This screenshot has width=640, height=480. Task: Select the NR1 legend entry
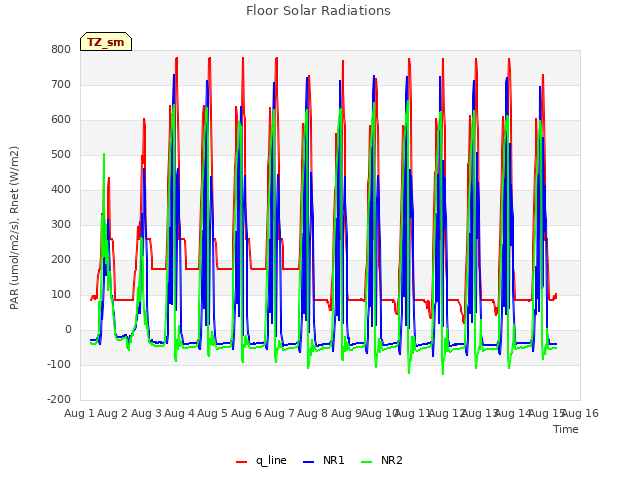point(324,460)
